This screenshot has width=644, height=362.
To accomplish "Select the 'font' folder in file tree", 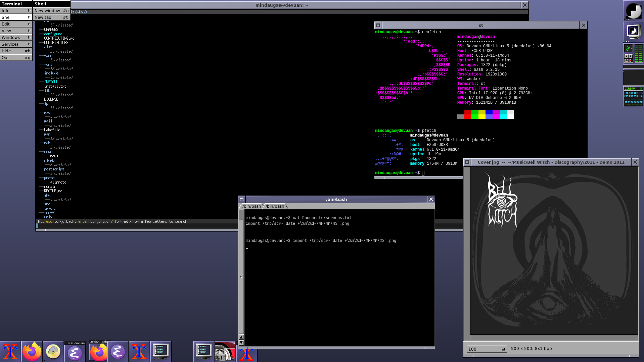I will pos(48,64).
